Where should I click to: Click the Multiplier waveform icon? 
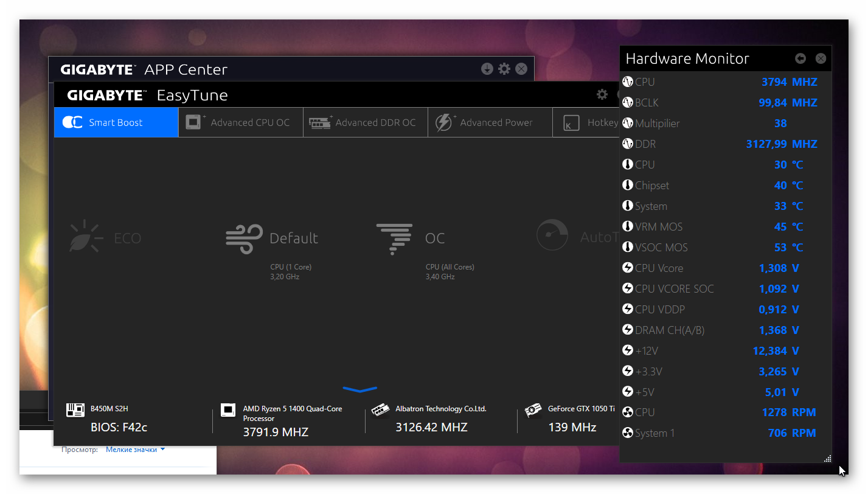coord(628,123)
